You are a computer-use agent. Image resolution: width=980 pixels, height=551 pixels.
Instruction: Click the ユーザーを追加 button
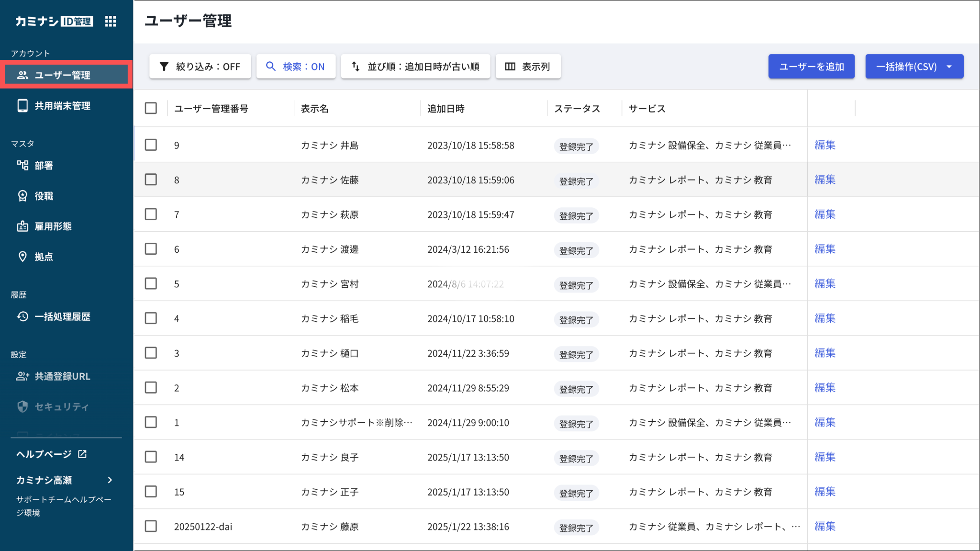pos(811,67)
